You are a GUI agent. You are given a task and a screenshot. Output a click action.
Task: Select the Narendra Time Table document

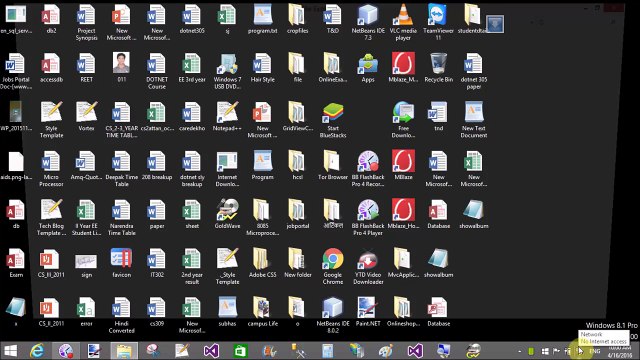[121, 211]
